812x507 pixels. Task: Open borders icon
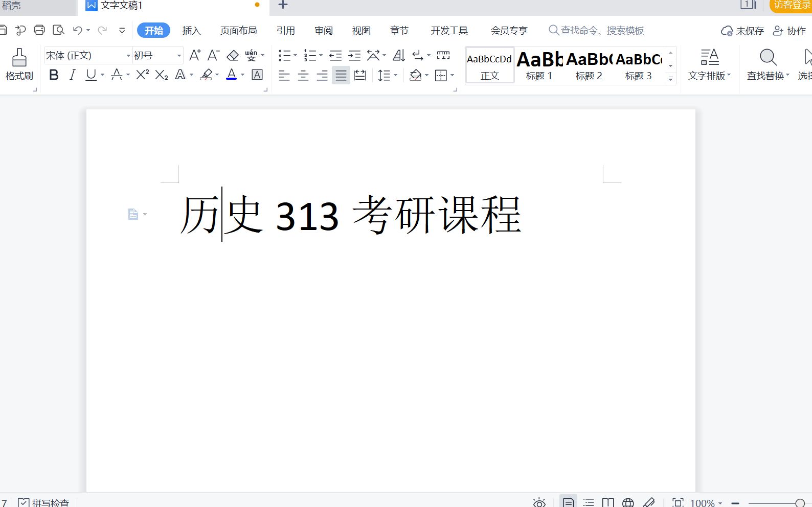click(441, 76)
